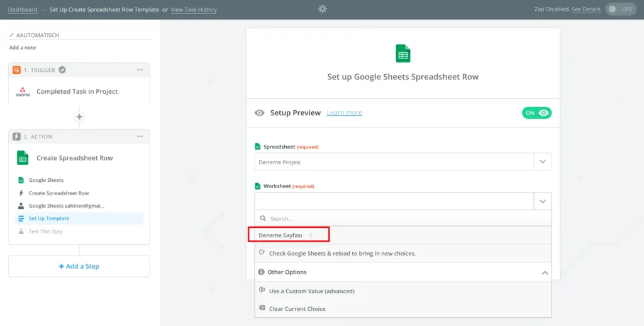The width and height of the screenshot is (644, 326).
Task: Click the large Google Sheets icon in the setup panel
Action: [x=403, y=53]
